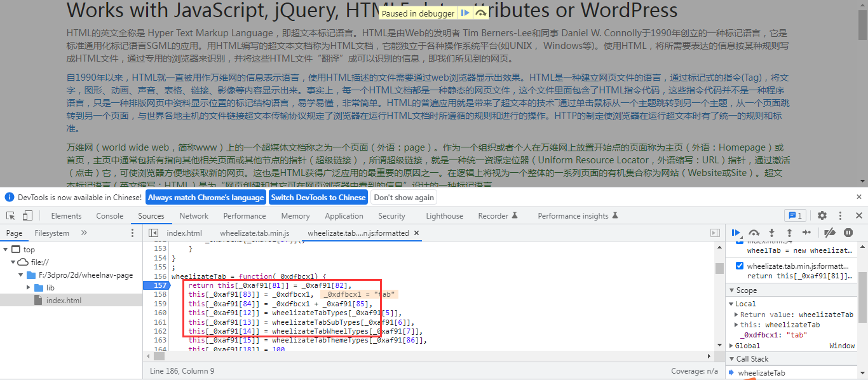Image resolution: width=868 pixels, height=380 pixels.
Task: Click the code editor vertical scrollbar thumb
Action: coord(719,268)
